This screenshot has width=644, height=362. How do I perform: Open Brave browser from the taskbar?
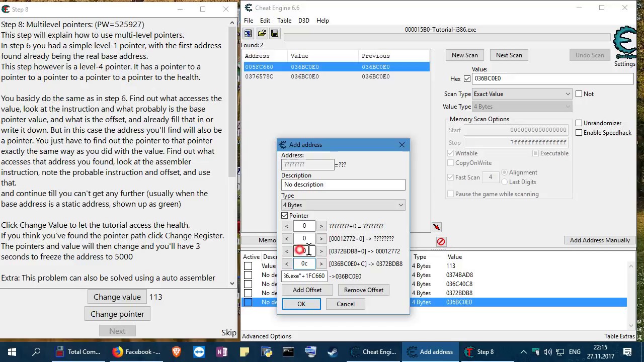(177, 352)
